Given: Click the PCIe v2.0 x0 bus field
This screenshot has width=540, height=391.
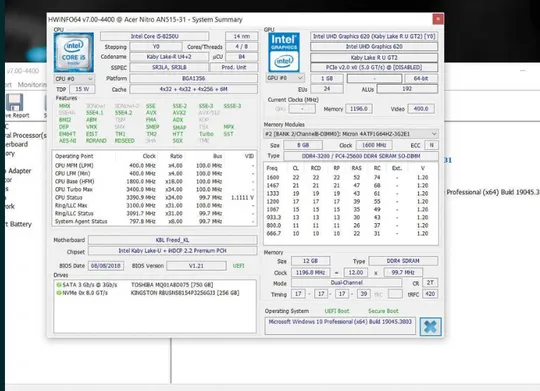Looking at the screenshot, I should coord(374,68).
